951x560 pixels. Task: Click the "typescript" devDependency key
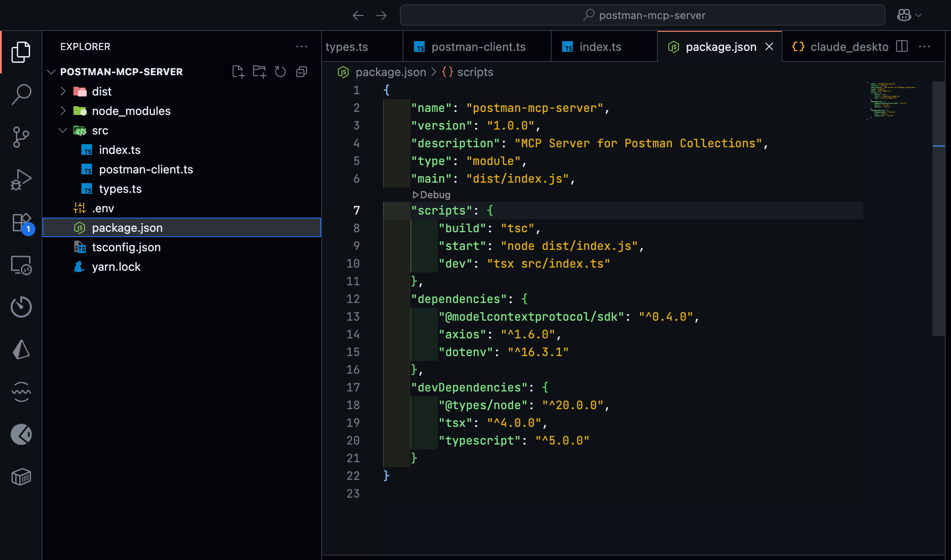479,441
